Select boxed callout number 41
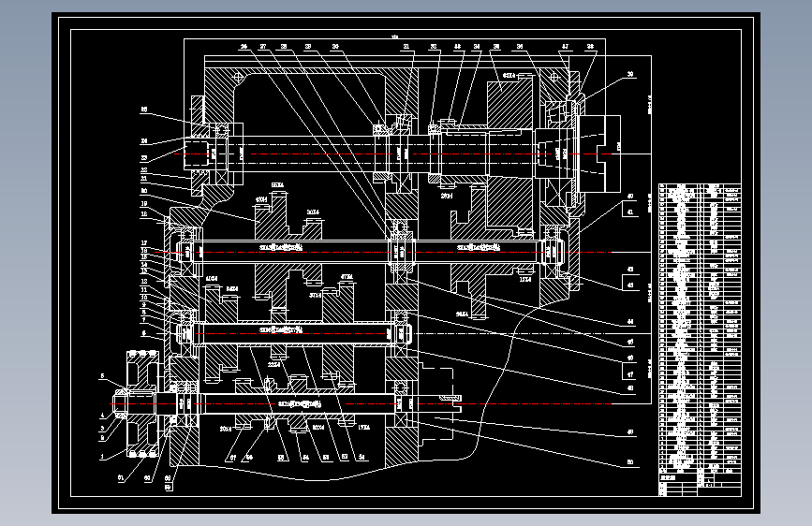 click(x=630, y=212)
